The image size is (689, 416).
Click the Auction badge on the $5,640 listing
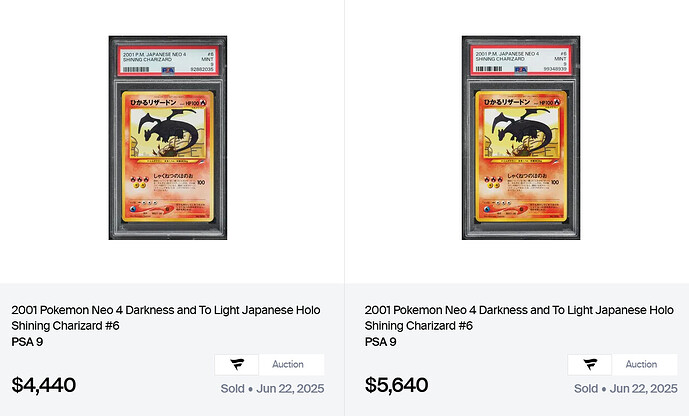point(641,365)
